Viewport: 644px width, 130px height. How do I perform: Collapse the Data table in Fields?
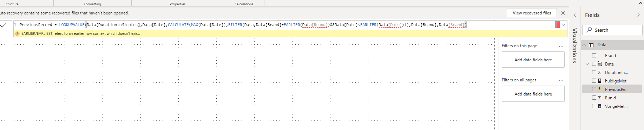(584, 45)
